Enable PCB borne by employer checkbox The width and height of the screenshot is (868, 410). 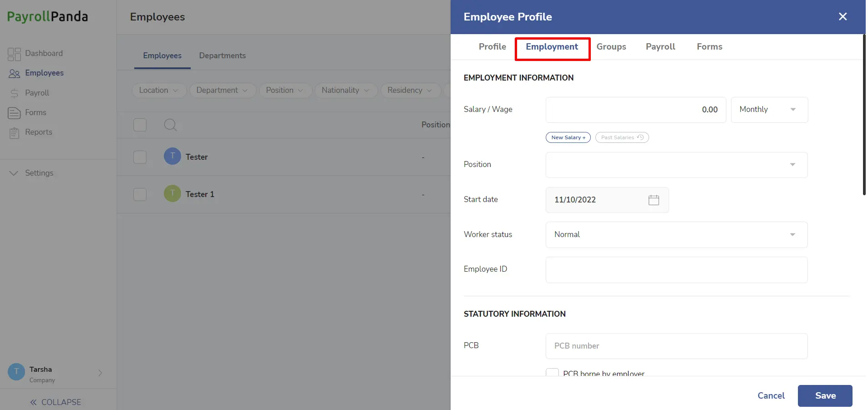(x=552, y=373)
